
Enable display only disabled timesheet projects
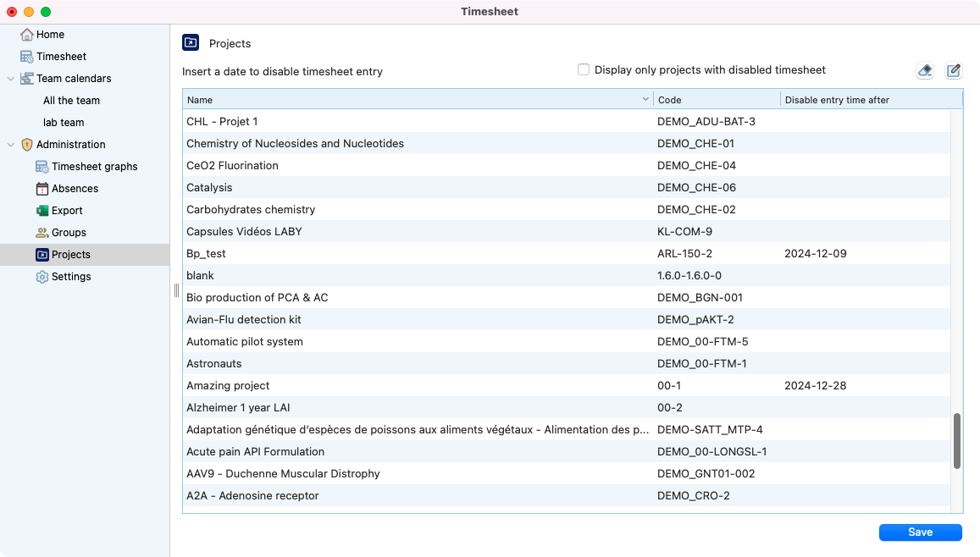583,69
